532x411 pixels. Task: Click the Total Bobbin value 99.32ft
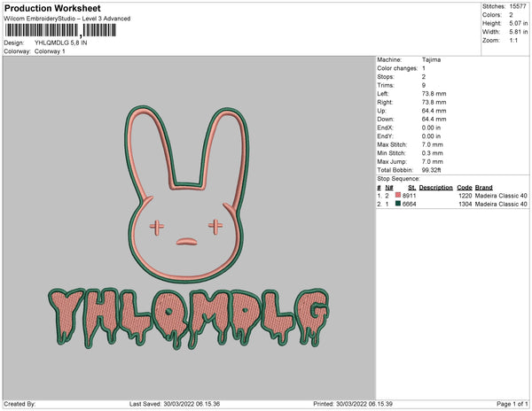coord(431,170)
